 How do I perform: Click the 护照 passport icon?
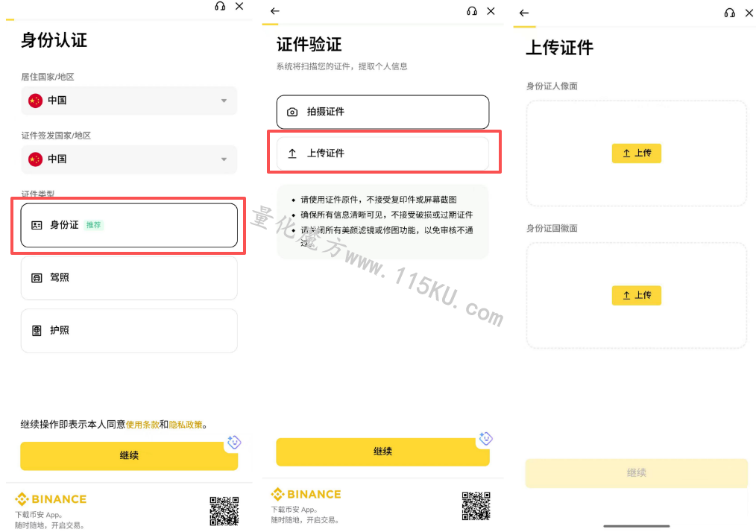[x=37, y=331]
